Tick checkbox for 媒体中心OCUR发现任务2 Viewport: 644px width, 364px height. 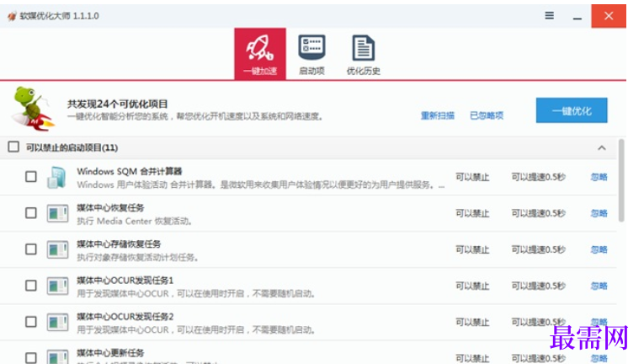point(31,322)
